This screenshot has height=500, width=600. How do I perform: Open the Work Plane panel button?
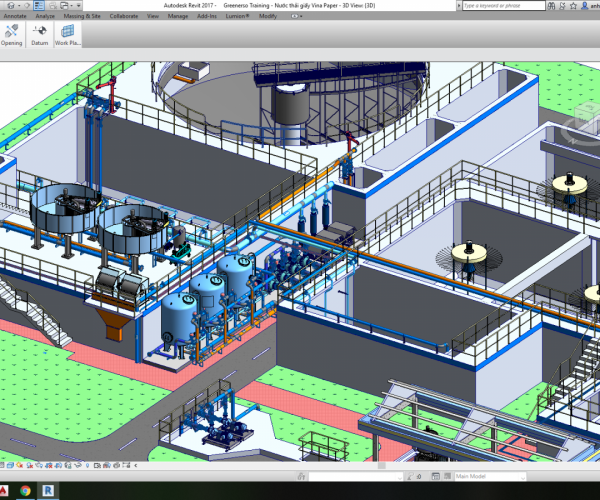[x=67, y=36]
